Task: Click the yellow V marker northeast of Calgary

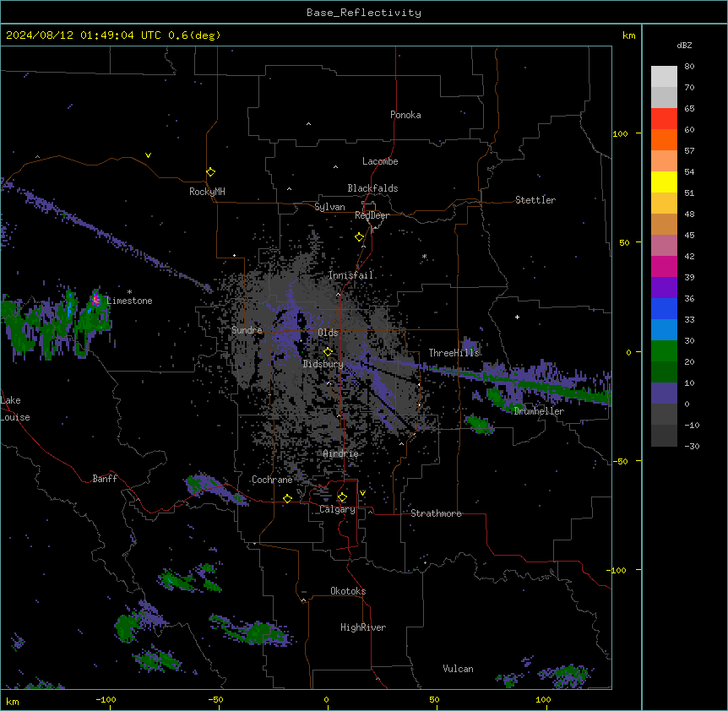Action: tap(362, 493)
